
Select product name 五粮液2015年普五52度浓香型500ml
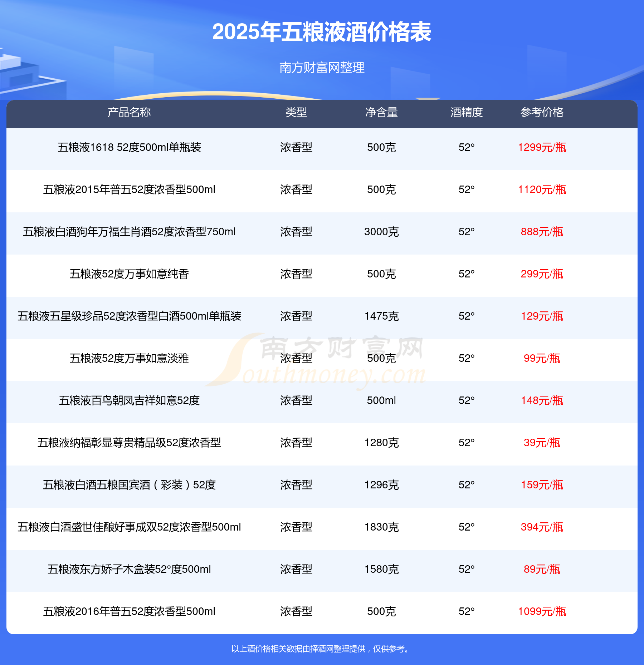tap(129, 189)
